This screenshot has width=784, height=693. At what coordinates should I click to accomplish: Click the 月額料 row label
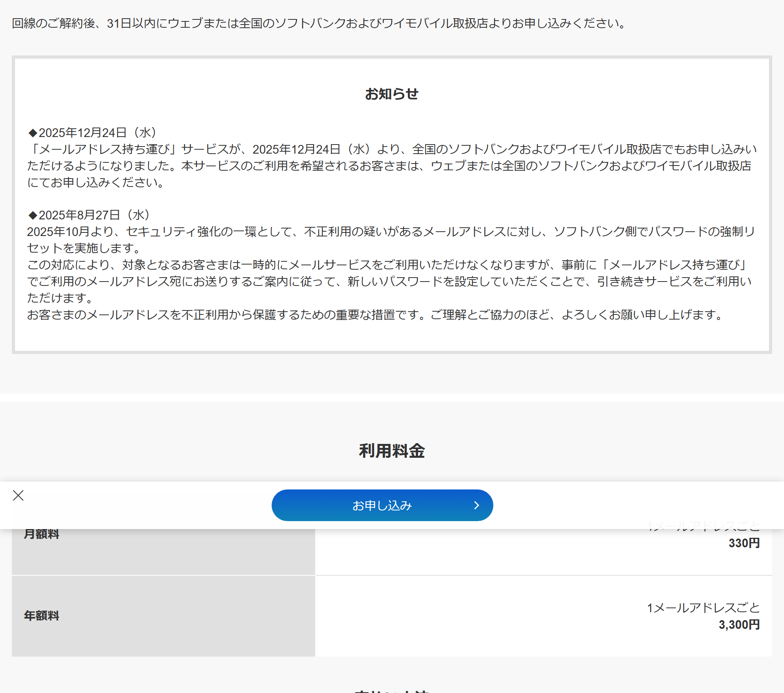42,534
